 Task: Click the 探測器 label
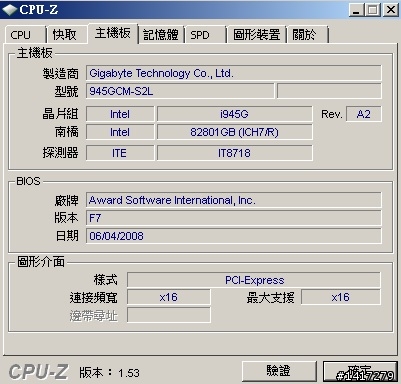tap(61, 153)
